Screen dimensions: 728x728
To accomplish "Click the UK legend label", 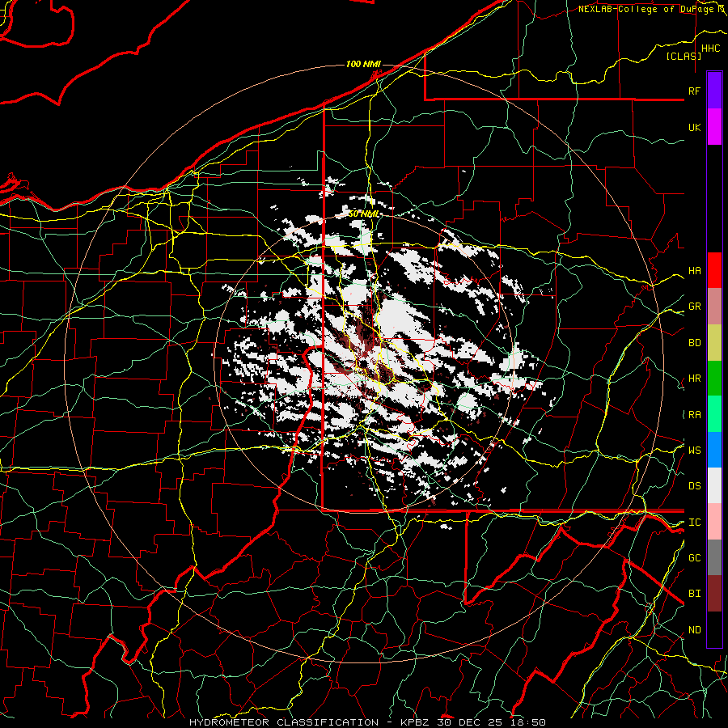I will pyautogui.click(x=694, y=127).
